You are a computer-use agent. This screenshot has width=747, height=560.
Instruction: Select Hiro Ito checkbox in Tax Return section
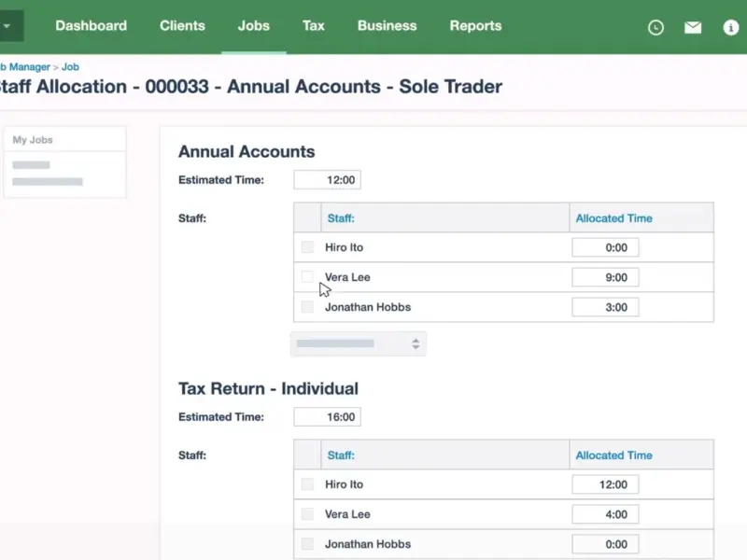coord(307,484)
